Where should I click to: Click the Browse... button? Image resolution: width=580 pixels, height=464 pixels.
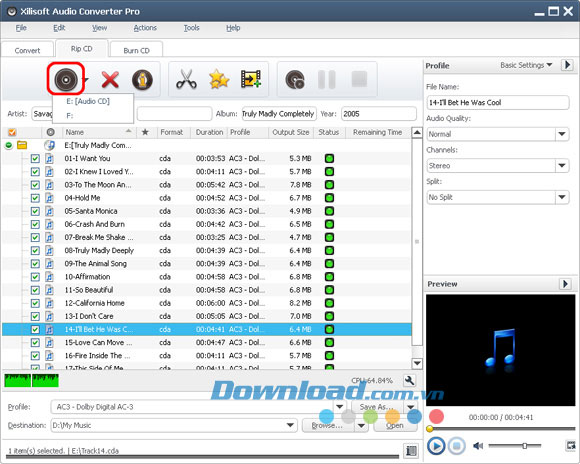pyautogui.click(x=328, y=426)
